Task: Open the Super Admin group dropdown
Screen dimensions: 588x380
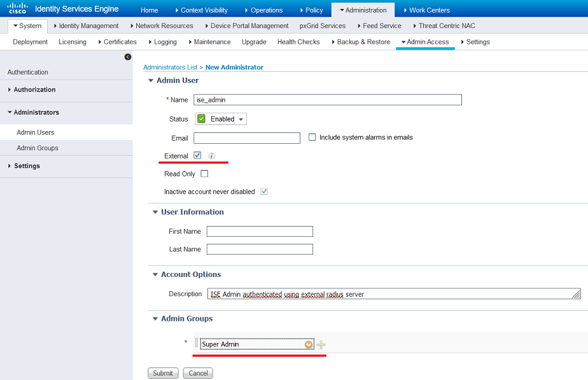Action: pyautogui.click(x=309, y=344)
